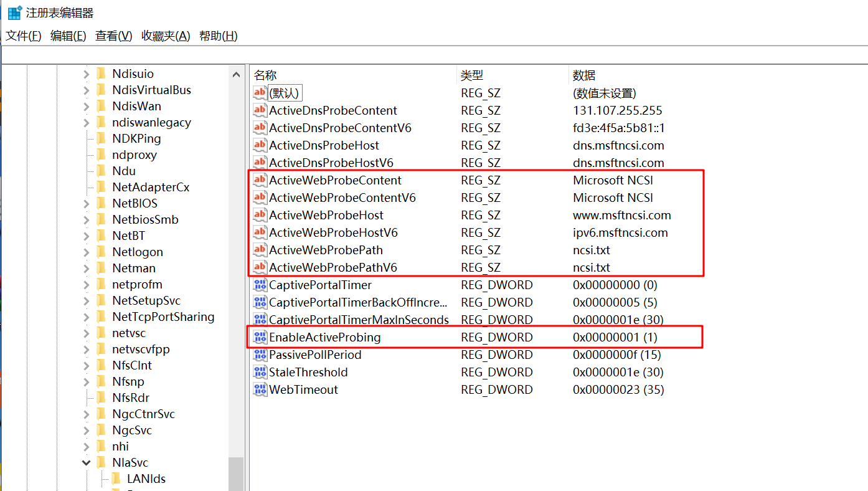Click the CaptivePortalTimer DWORD value icon
868x491 pixels.
coord(260,285)
